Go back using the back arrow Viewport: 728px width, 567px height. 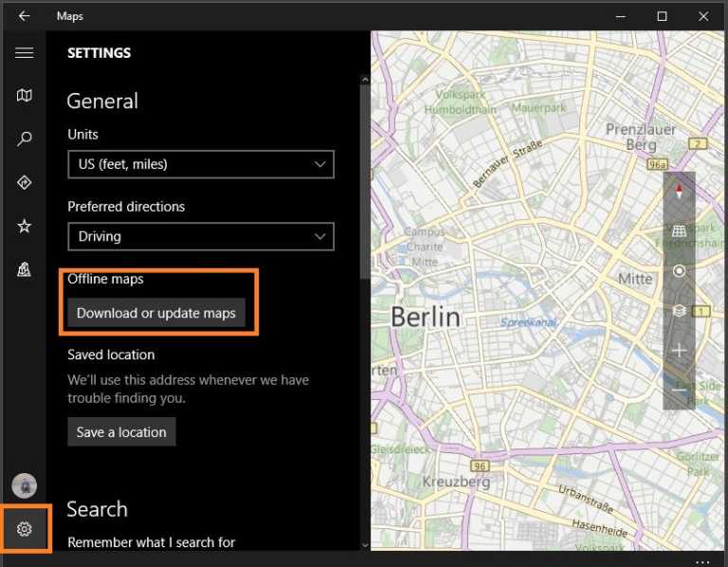click(24, 16)
